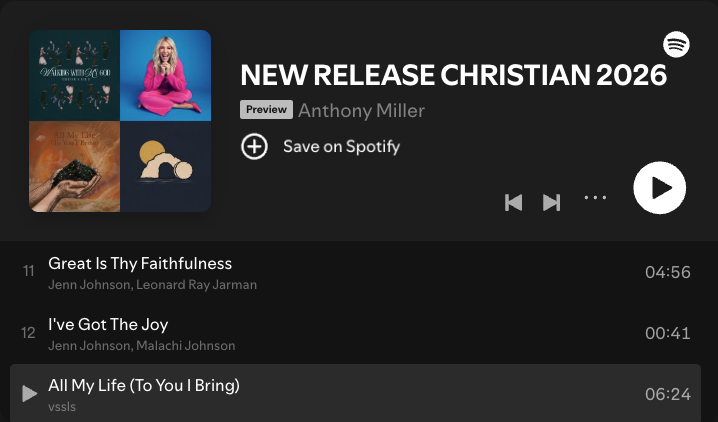
Task: Click the Walking With My God album thumbnail
Action: point(74,76)
